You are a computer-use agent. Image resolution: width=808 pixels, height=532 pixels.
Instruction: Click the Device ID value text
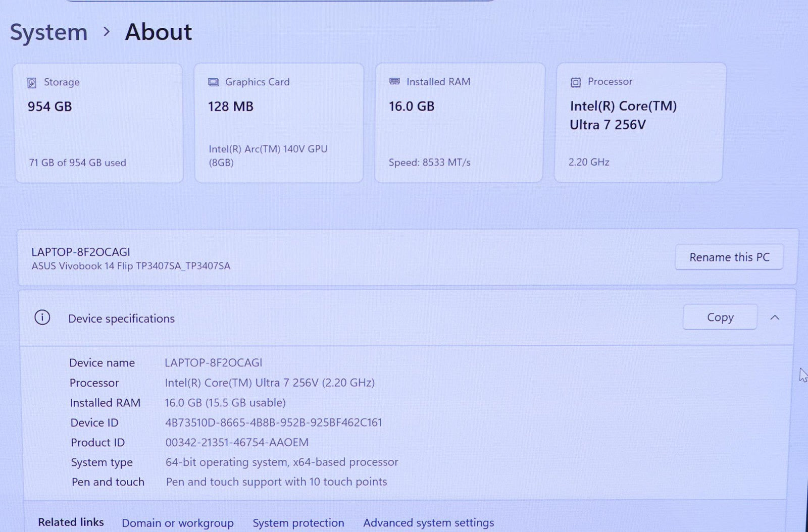click(273, 422)
